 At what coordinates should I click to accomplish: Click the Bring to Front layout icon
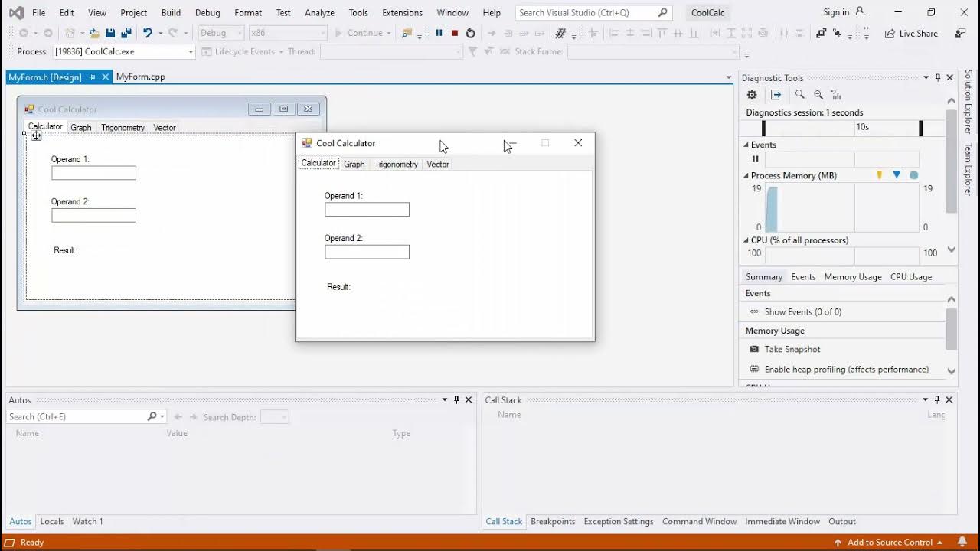pos(822,33)
